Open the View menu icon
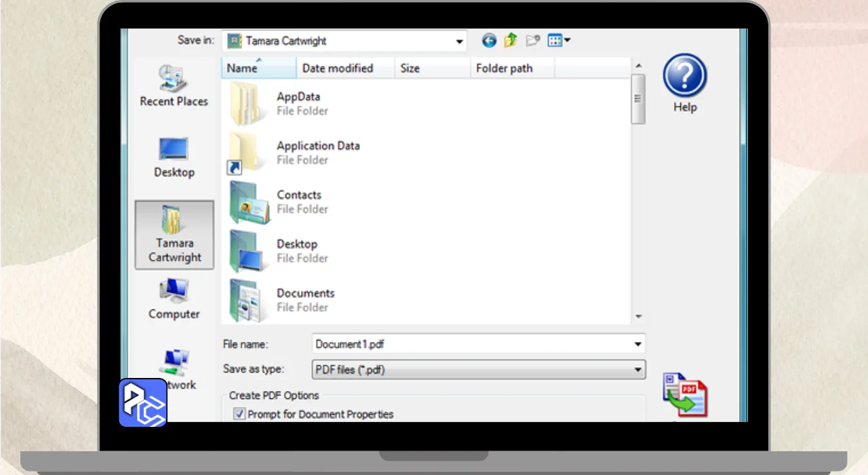This screenshot has height=475, width=868. pyautogui.click(x=558, y=41)
